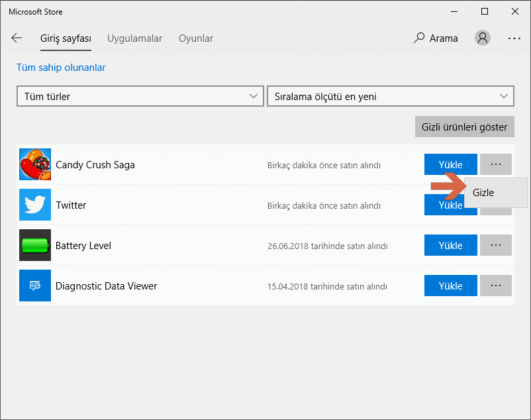531x420 pixels.
Task: Minimize the Microsoft Store window
Action: click(454, 11)
